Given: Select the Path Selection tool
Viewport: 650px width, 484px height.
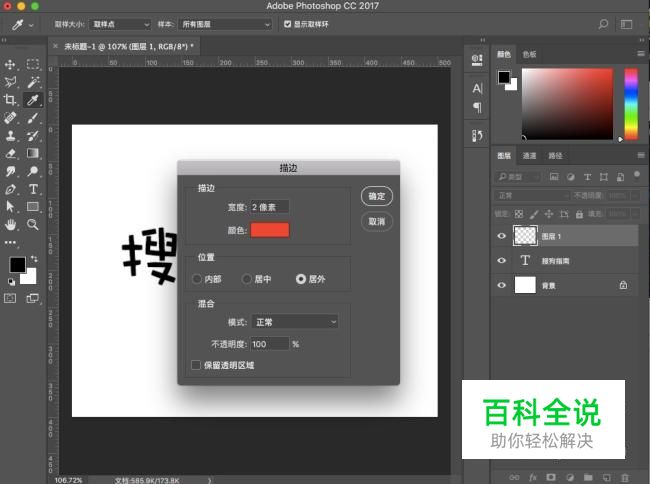Looking at the screenshot, I should pyautogui.click(x=10, y=206).
